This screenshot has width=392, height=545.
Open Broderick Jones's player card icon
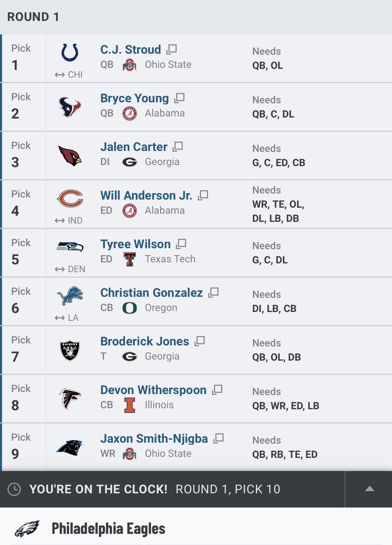(200, 341)
